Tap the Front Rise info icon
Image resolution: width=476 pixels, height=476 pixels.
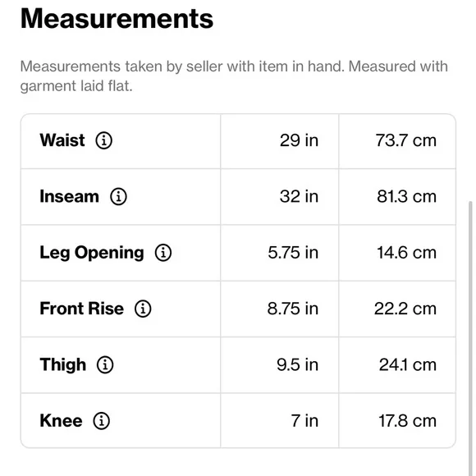pos(143,309)
